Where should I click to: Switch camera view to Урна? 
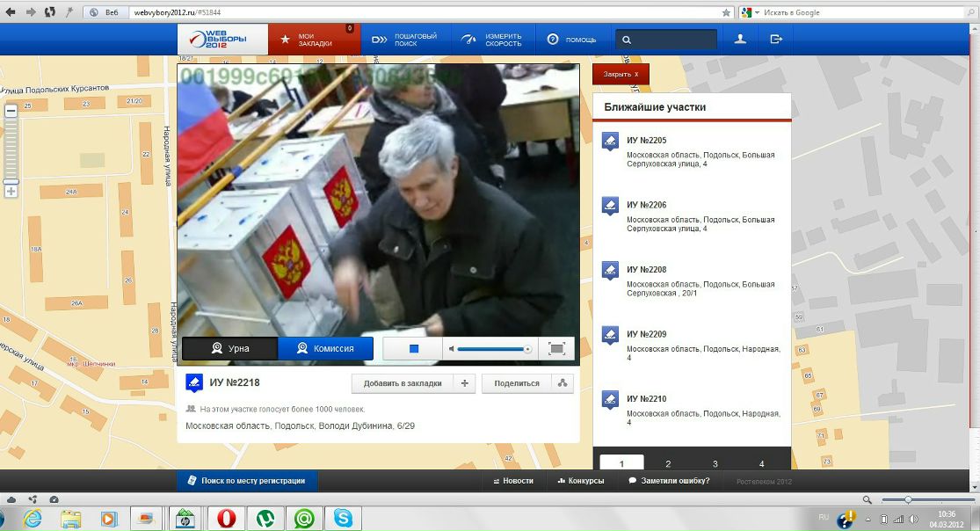[229, 348]
